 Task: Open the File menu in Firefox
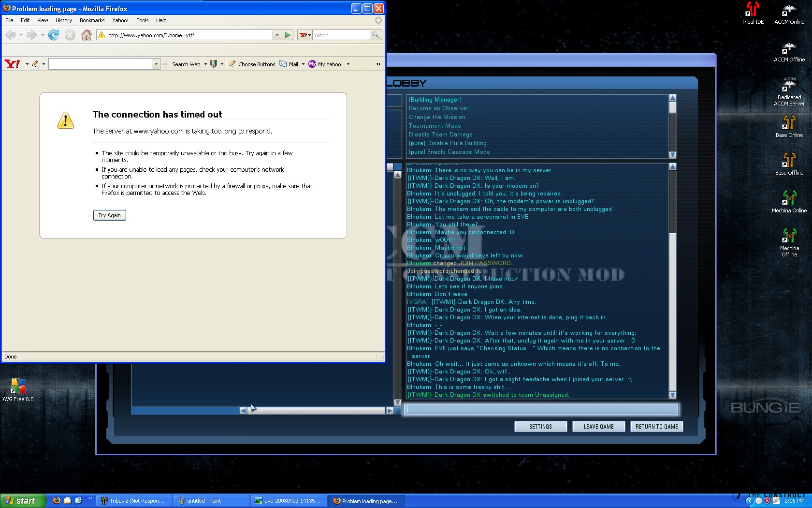coord(9,20)
